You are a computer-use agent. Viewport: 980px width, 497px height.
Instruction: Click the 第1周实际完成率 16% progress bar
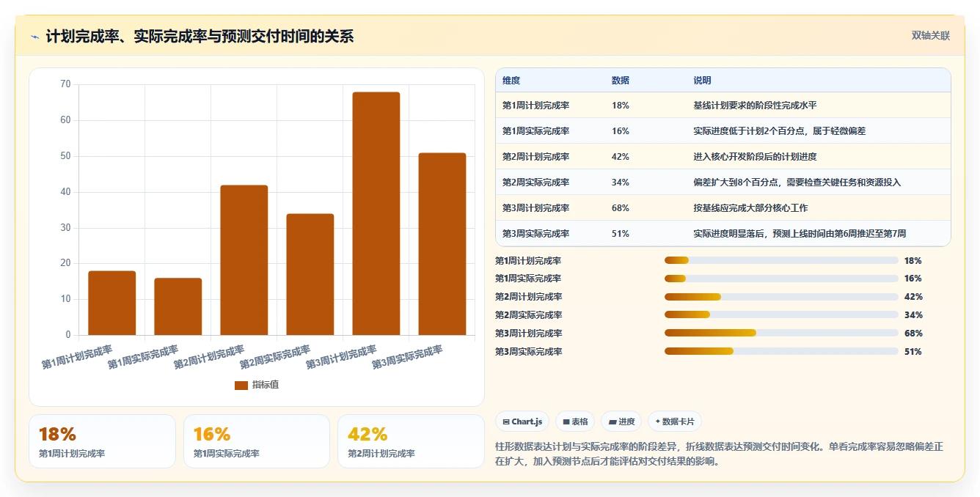click(781, 279)
